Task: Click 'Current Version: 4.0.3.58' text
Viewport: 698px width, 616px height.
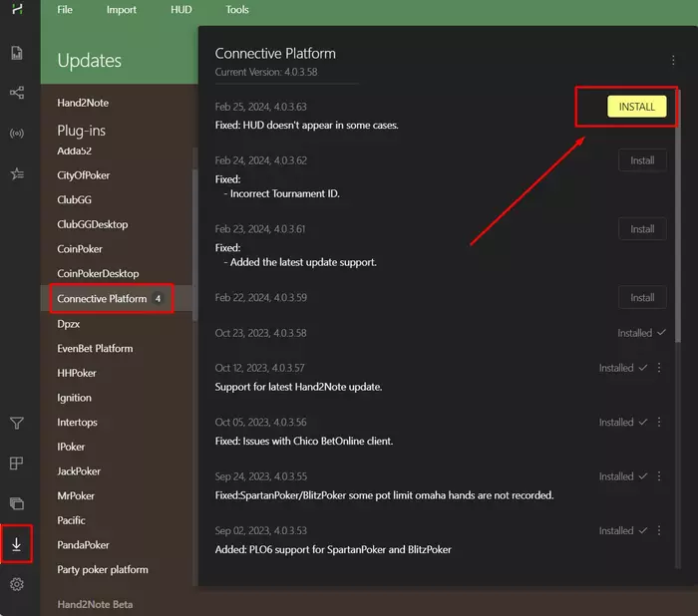Action: [266, 72]
